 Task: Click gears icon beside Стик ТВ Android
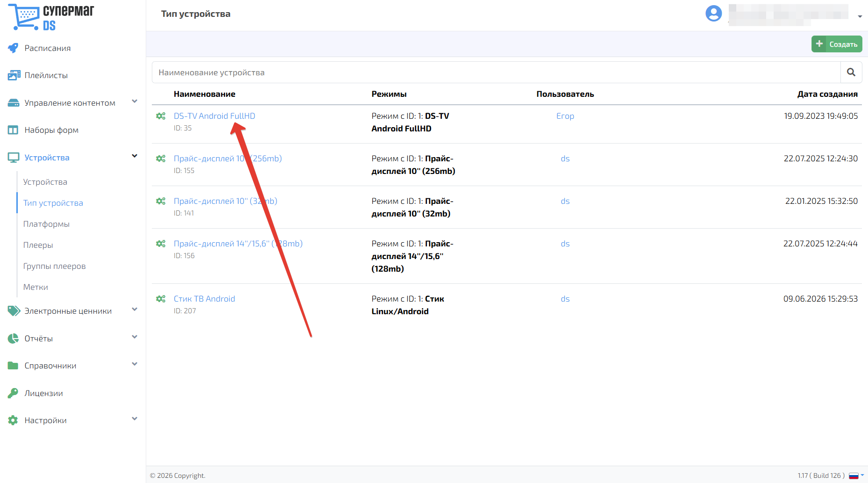click(161, 299)
